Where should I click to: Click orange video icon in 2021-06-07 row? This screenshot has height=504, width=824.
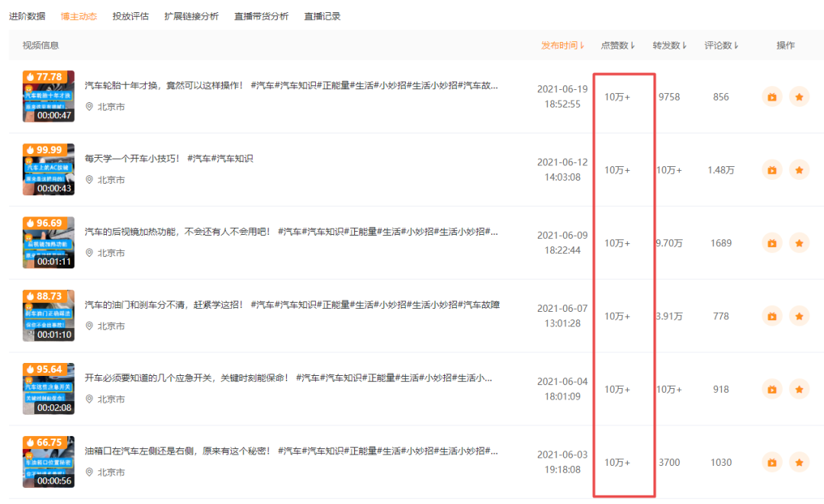772,316
